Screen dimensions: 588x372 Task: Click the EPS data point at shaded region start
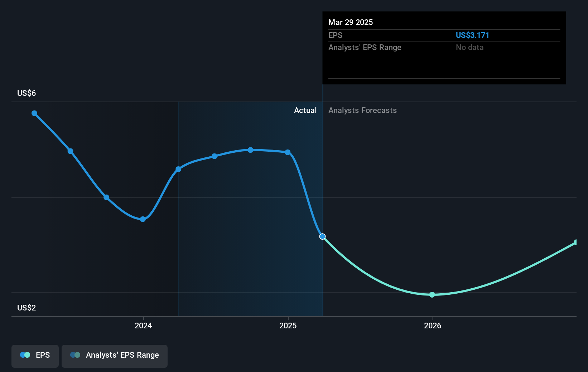(178, 169)
